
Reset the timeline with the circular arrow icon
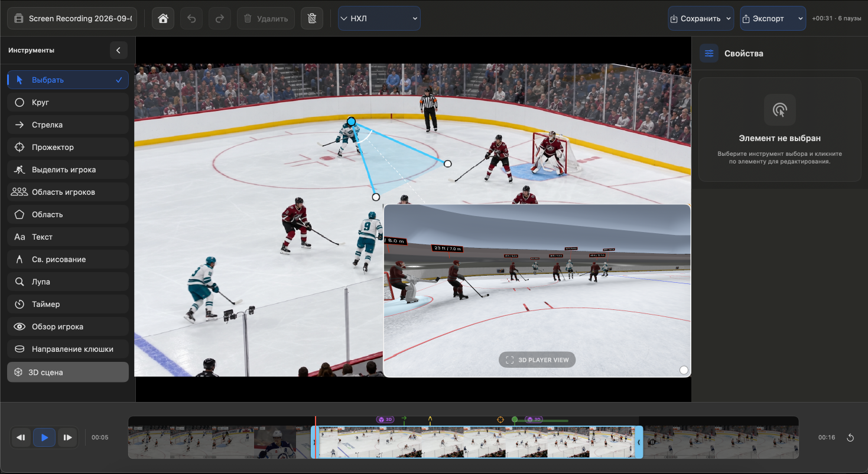[850, 437]
